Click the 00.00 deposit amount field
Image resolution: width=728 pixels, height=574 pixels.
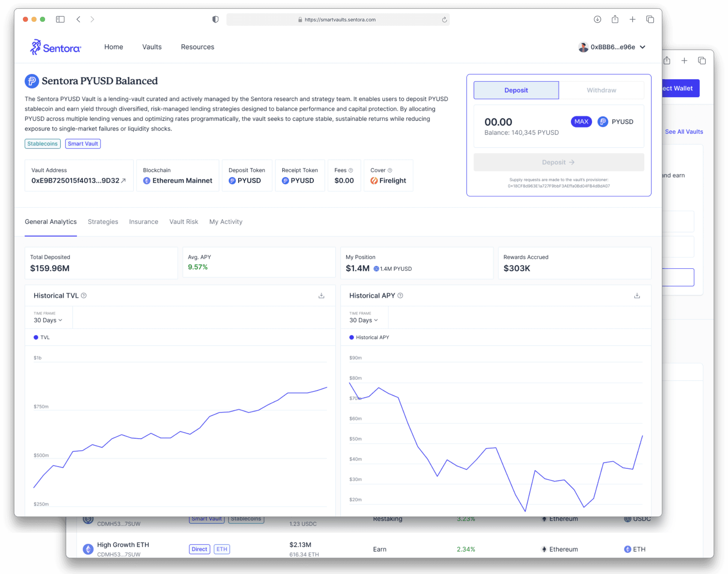click(x=498, y=122)
